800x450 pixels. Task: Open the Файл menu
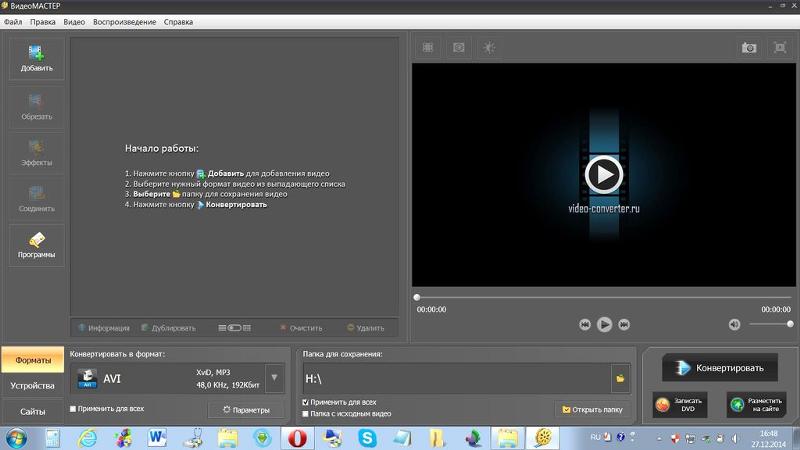tap(13, 22)
